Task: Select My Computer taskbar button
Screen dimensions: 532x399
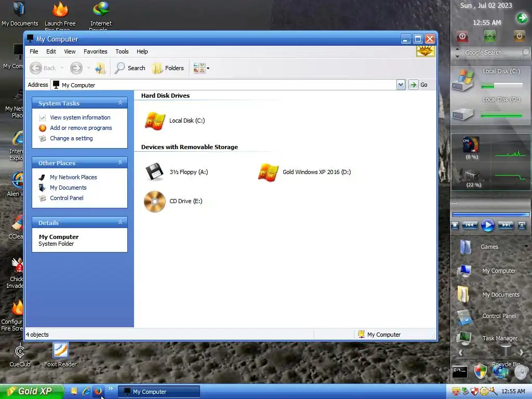Action: pos(159,392)
